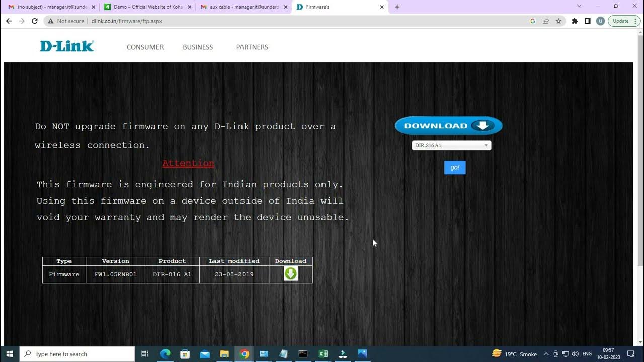Click the forward navigation arrow
The width and height of the screenshot is (644, 362).
22,21
